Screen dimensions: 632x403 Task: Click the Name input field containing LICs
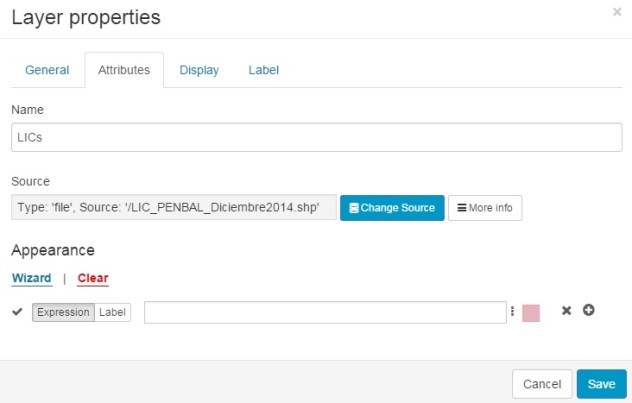317,137
